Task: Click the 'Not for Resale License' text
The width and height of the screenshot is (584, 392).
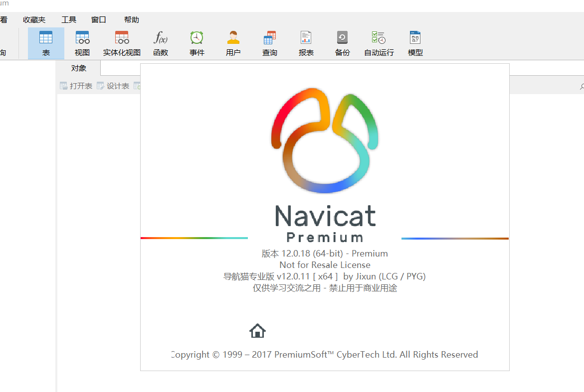Action: coord(325,265)
